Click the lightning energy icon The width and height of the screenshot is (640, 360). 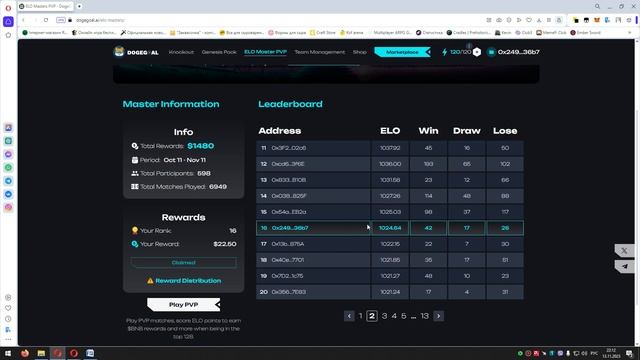pos(444,52)
